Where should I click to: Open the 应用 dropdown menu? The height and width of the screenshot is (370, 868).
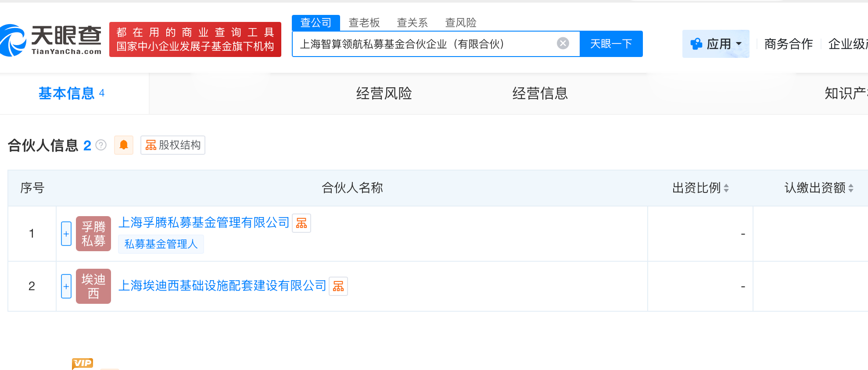pos(716,44)
